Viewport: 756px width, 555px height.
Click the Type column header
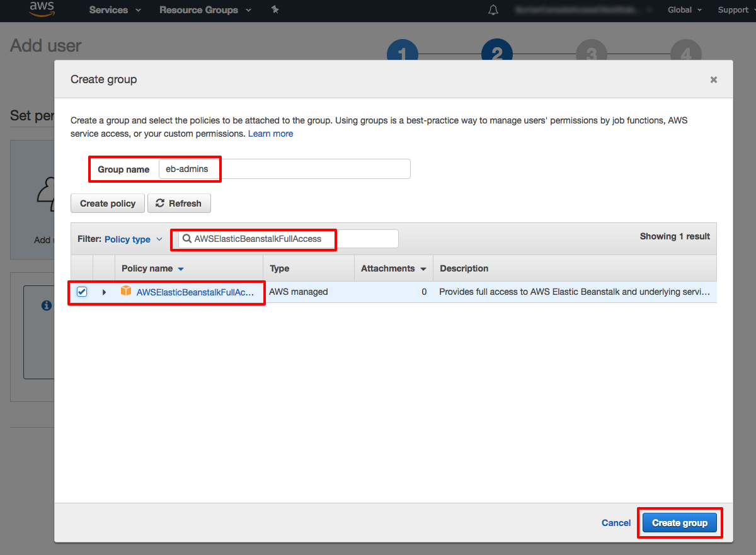click(x=279, y=268)
